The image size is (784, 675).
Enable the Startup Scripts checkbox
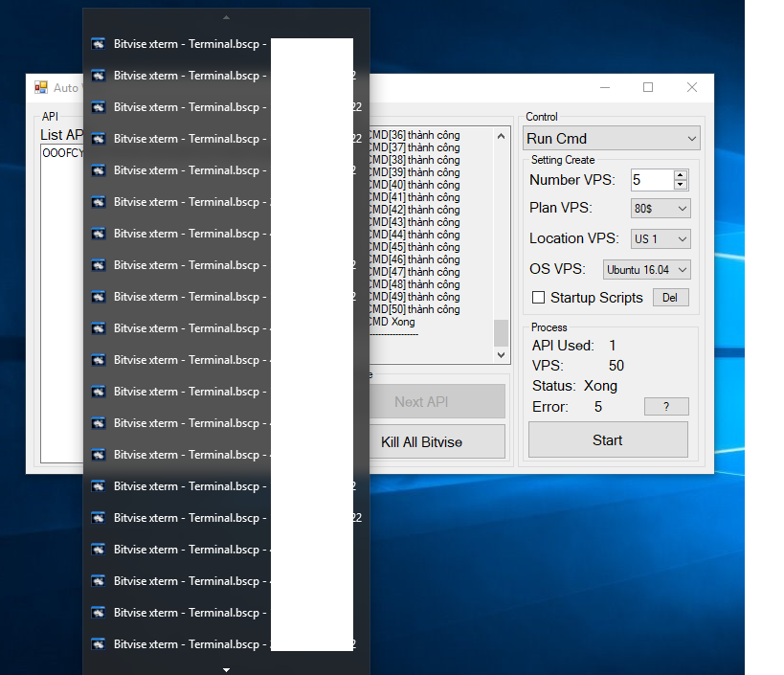539,298
